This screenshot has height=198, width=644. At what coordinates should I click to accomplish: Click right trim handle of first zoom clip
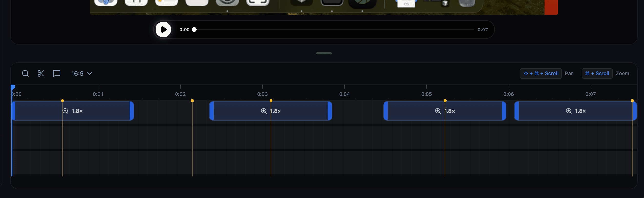pos(132,111)
